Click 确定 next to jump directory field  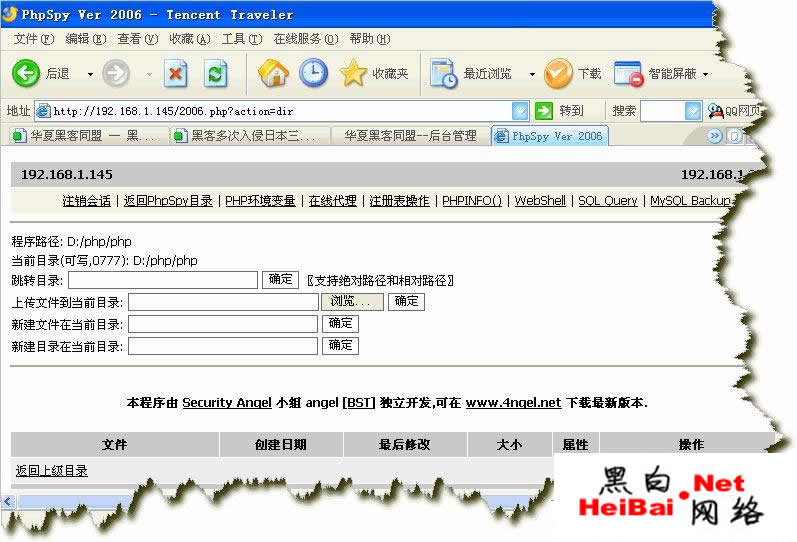(x=280, y=280)
